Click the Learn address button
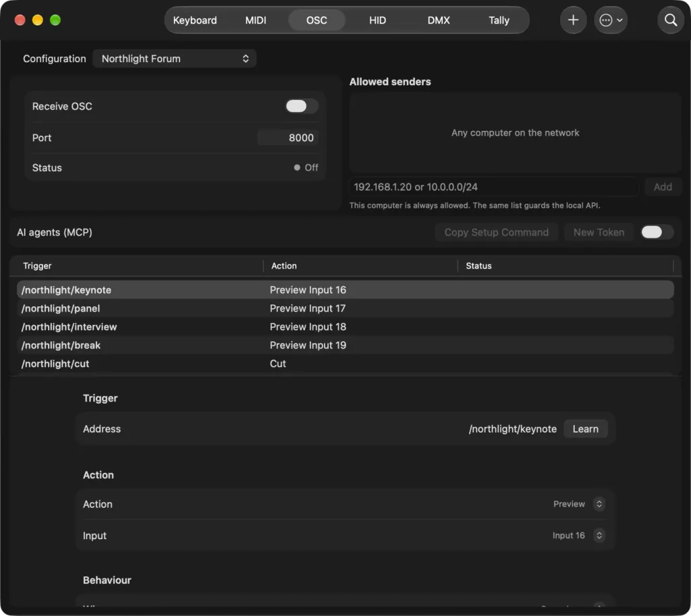Screen dimensions: 691x616 click(x=585, y=428)
